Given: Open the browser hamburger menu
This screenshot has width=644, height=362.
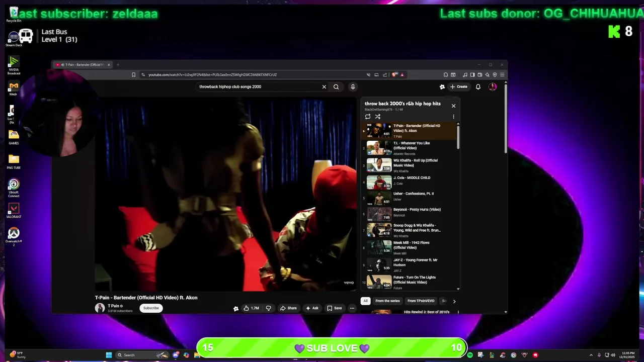Looking at the screenshot, I should click(502, 75).
